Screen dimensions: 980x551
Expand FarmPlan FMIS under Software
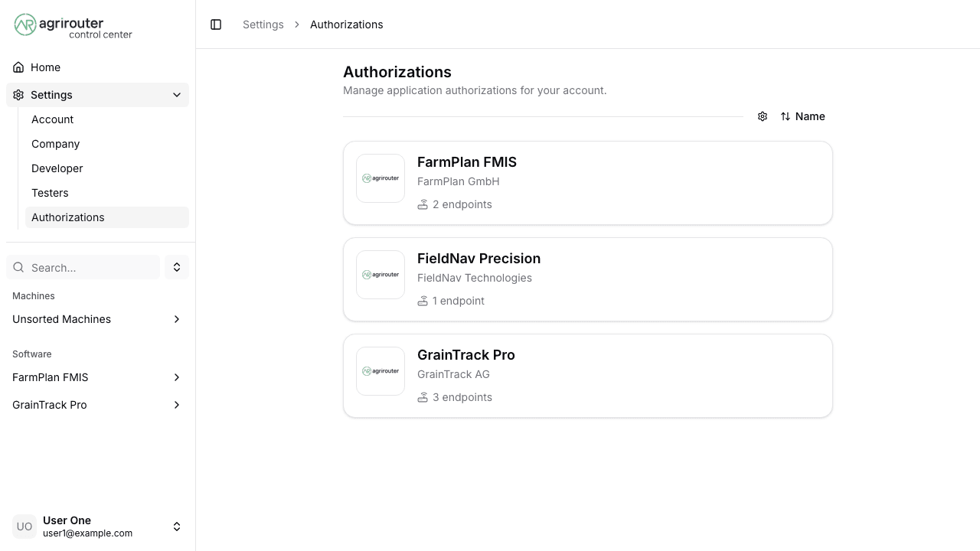click(x=177, y=377)
